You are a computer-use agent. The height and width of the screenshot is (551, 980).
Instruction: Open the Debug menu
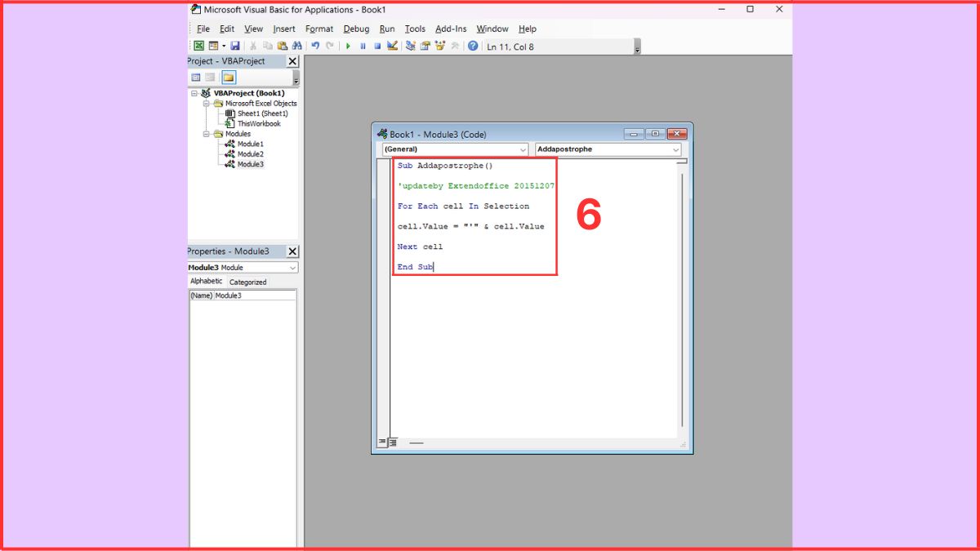point(356,29)
